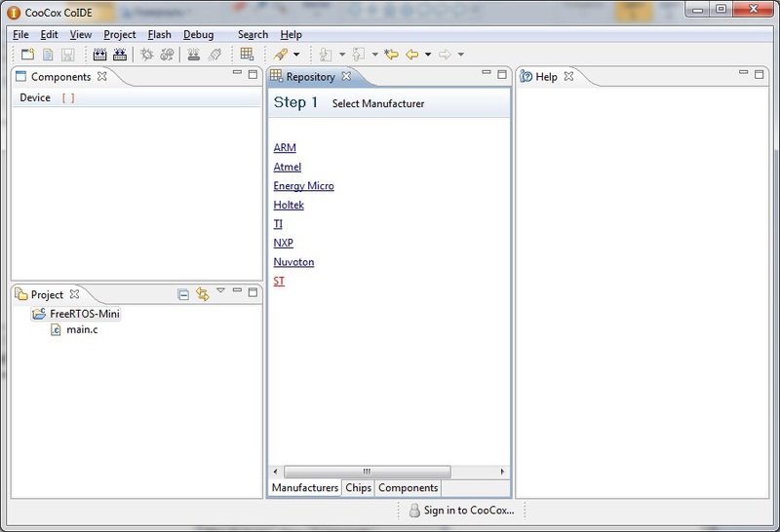This screenshot has height=532, width=780.
Task: Click the Atmel manufacturer link
Action: click(287, 167)
